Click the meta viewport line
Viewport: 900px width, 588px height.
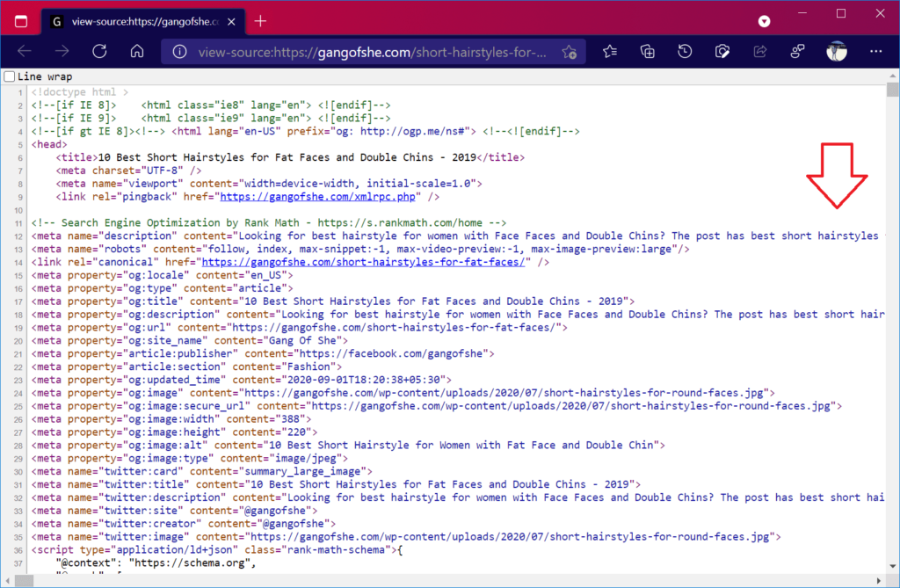(269, 184)
